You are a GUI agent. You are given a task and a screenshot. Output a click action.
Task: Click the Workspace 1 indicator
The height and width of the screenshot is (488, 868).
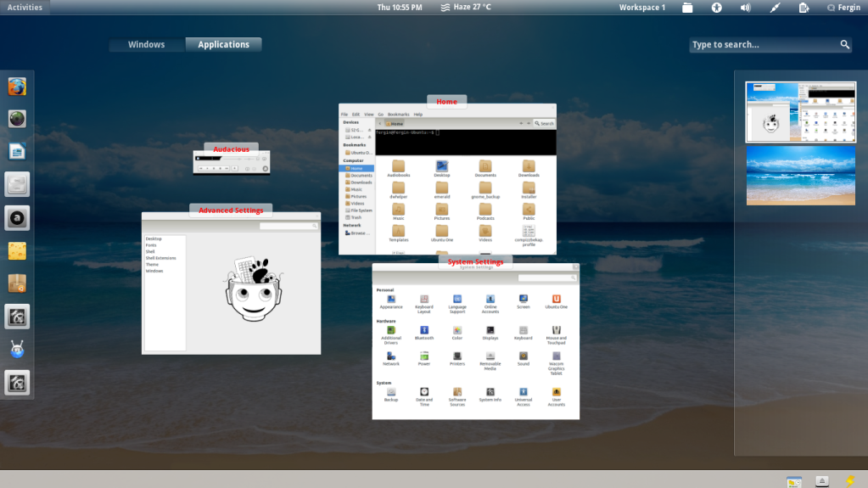642,7
